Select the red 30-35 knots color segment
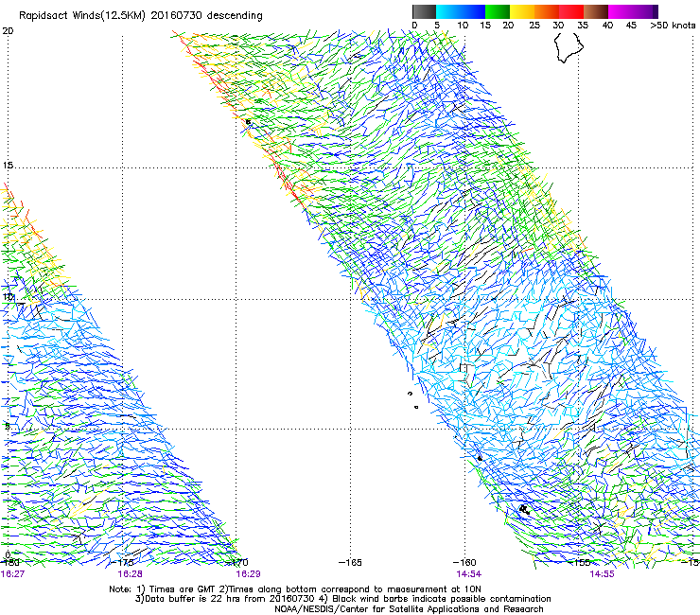The width and height of the screenshot is (700, 615). click(x=571, y=11)
